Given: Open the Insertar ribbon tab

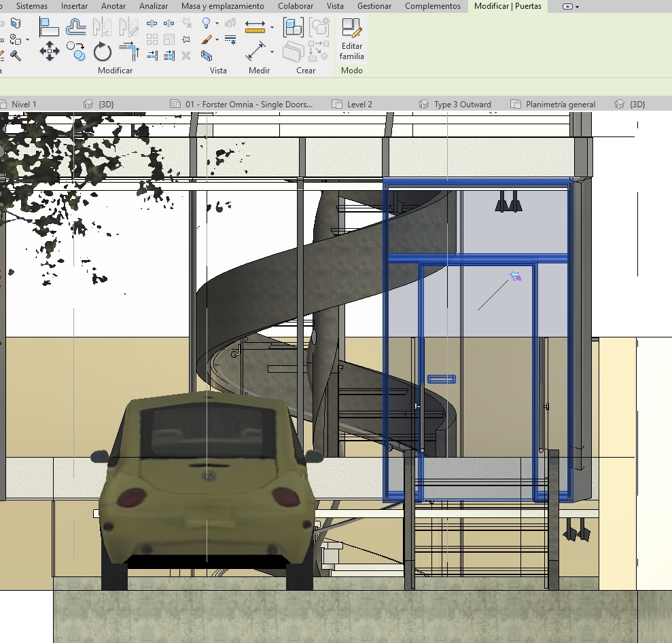Looking at the screenshot, I should (74, 6).
